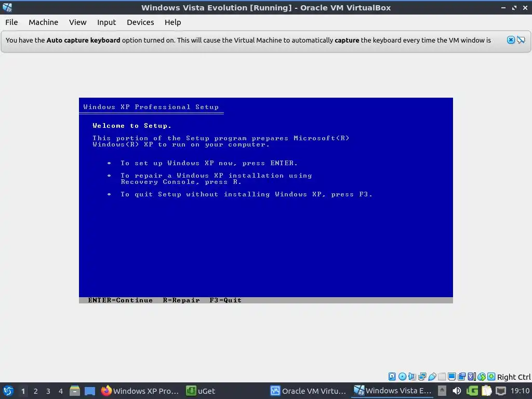
Task: Open the View menu
Action: [x=78, y=22]
